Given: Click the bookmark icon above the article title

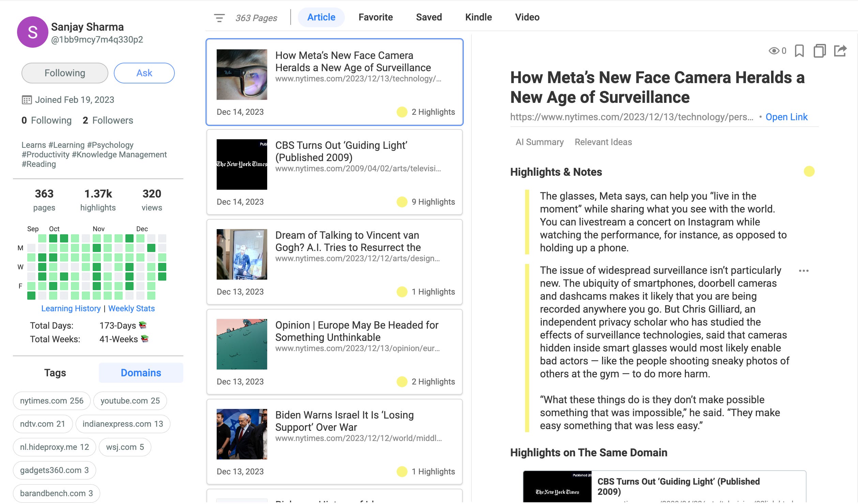Looking at the screenshot, I should (799, 51).
